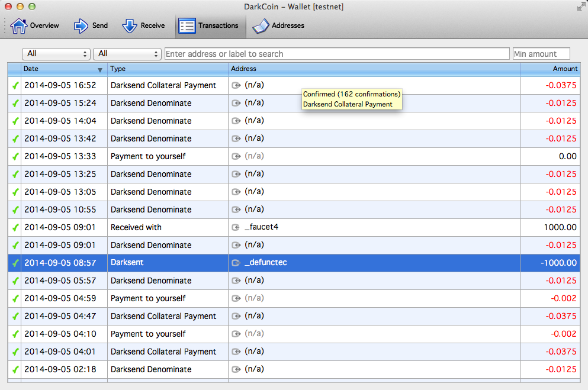Click the checkmark icon for 13:42 transaction
Screen dimensions: 588x390
[15, 139]
